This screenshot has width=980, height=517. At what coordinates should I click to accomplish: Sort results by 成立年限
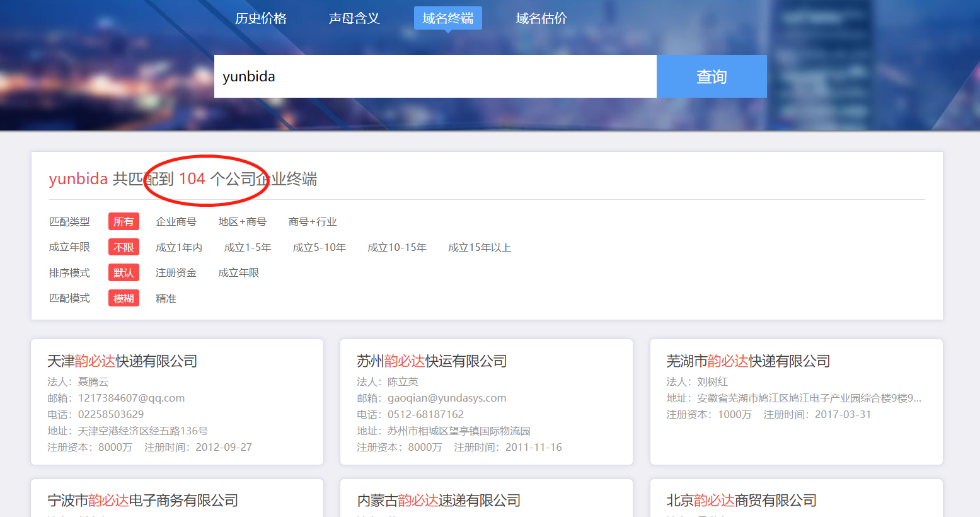tap(238, 273)
